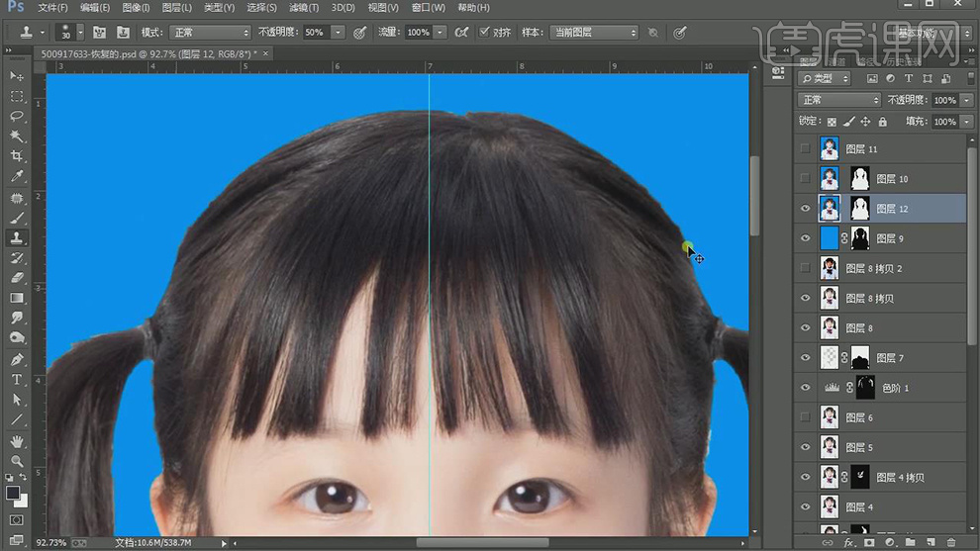Enable airbrush mode icon in options bar
Viewport: 980px width, 551px height.
(x=461, y=33)
